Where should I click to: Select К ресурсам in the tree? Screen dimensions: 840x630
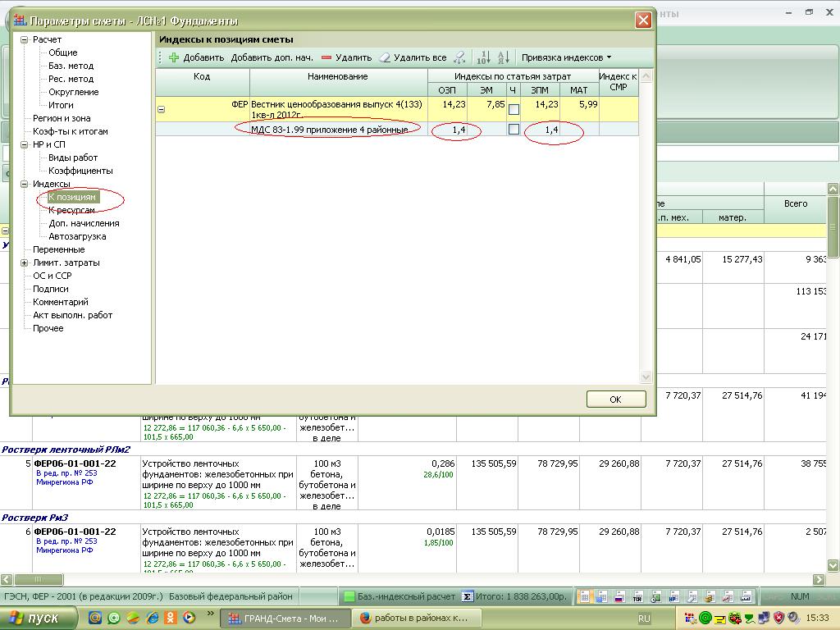click(71, 210)
